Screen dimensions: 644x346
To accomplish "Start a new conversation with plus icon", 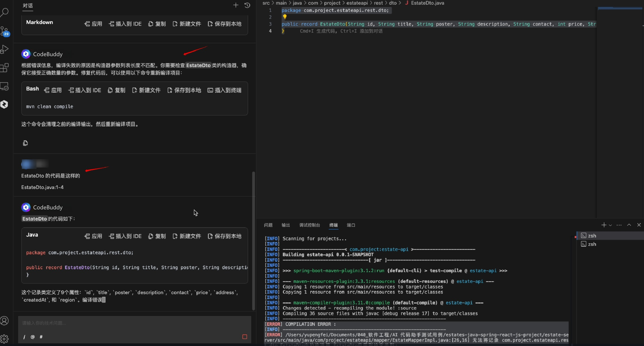I will [x=236, y=5].
